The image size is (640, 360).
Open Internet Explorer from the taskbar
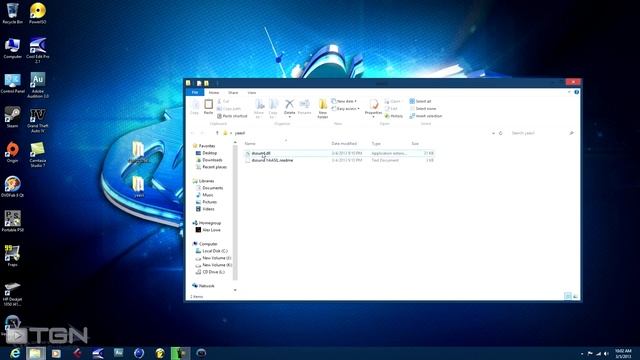click(14, 353)
